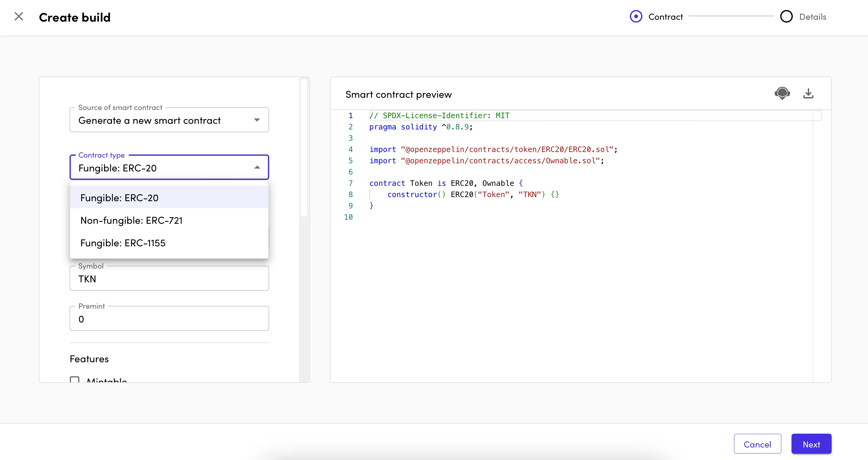
Task: Download the generated smart contract code
Action: [x=809, y=93]
